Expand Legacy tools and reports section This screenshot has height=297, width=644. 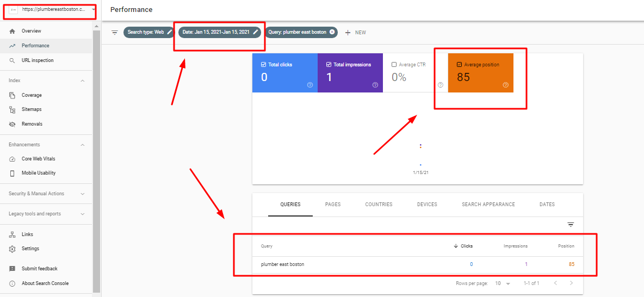[x=83, y=214]
